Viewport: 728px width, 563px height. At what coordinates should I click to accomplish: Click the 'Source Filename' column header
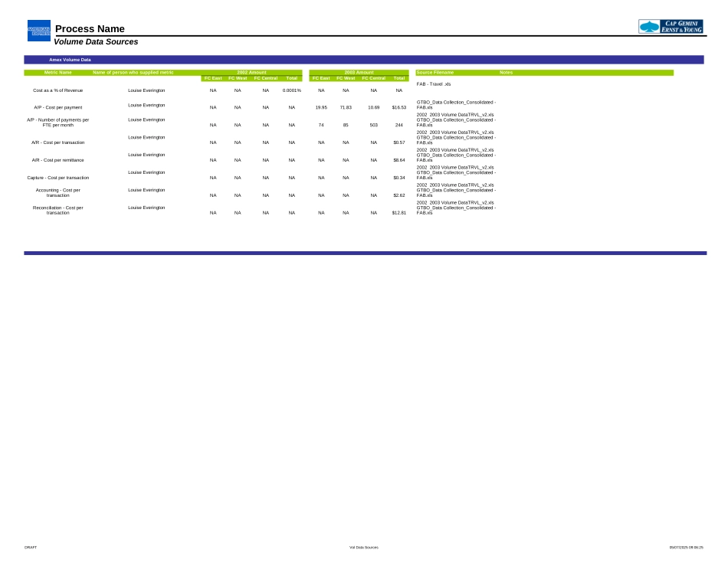[x=435, y=73]
